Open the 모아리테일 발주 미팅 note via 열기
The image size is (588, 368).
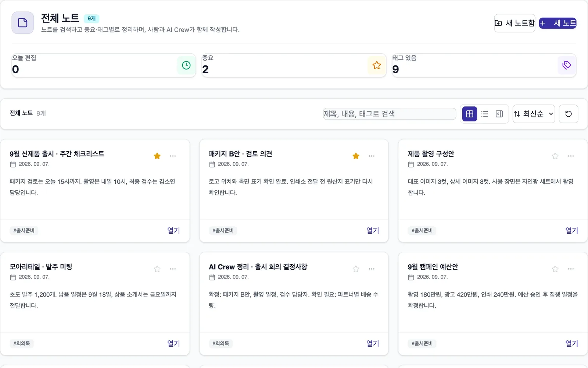(x=173, y=343)
